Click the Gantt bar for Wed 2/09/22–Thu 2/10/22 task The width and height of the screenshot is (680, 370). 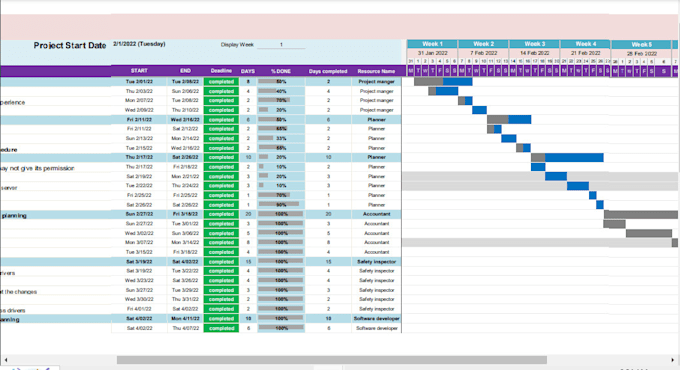tap(479, 110)
